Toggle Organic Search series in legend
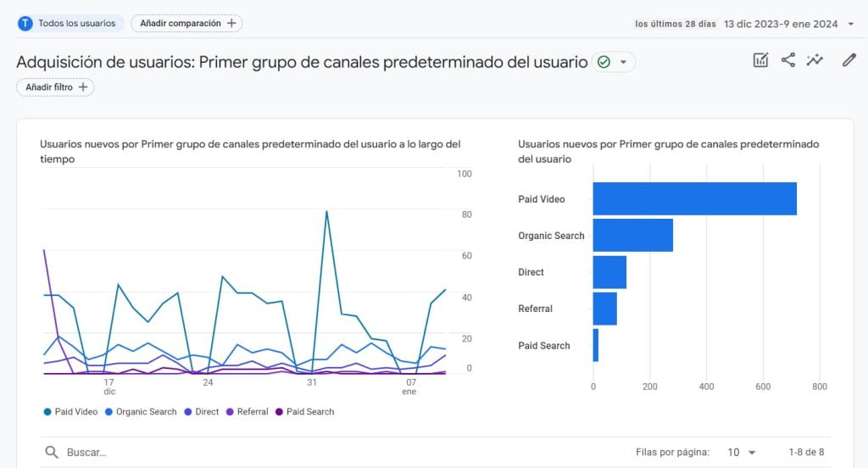Screen dimensions: 868x468 tap(141, 411)
